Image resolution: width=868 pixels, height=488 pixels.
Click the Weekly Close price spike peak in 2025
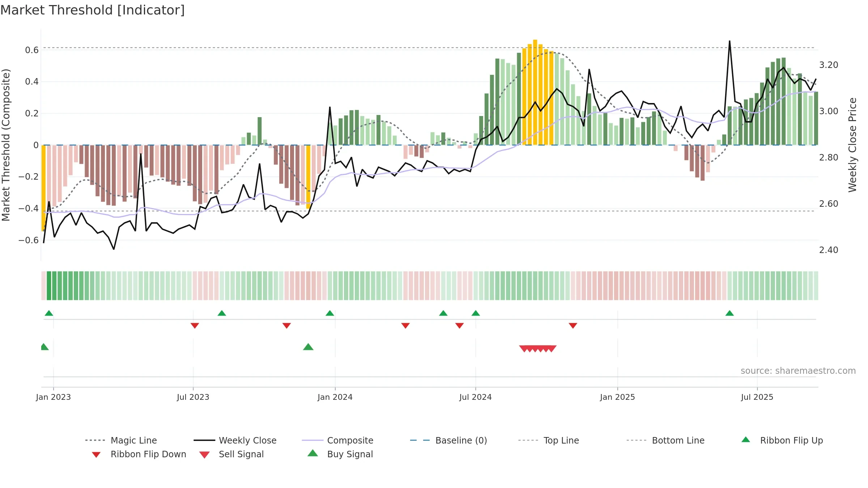click(x=729, y=41)
